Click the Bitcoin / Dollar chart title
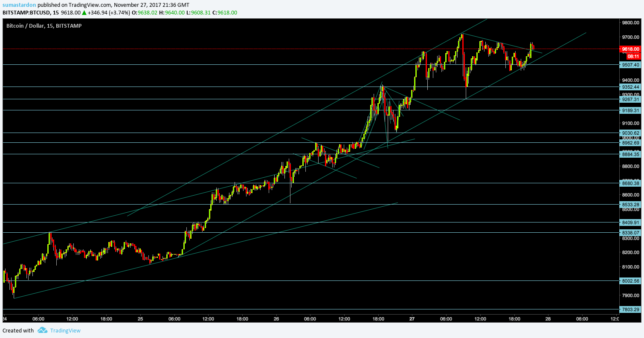The image size is (644, 338). 44,26
